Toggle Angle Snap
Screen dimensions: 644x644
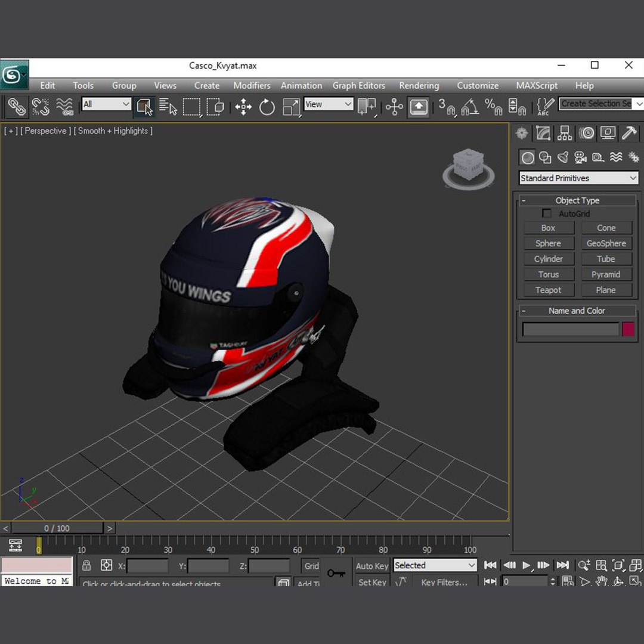(470, 106)
